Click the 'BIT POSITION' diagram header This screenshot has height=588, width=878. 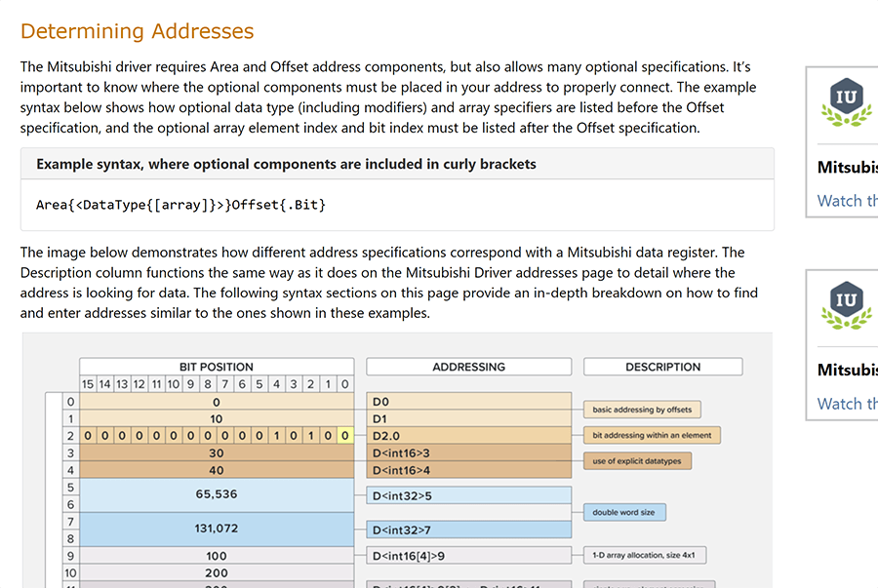click(x=217, y=367)
